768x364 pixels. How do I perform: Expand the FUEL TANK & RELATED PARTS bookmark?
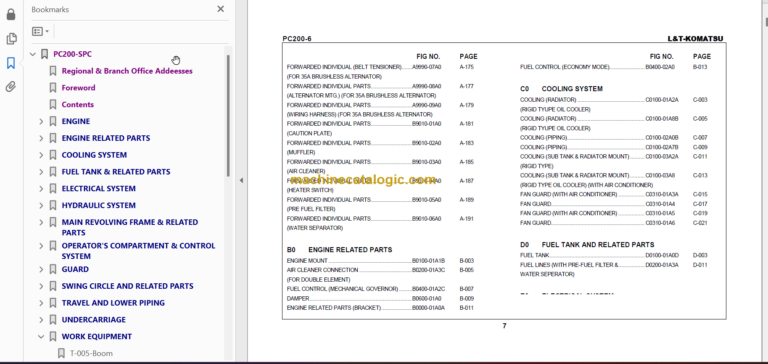pyautogui.click(x=41, y=172)
